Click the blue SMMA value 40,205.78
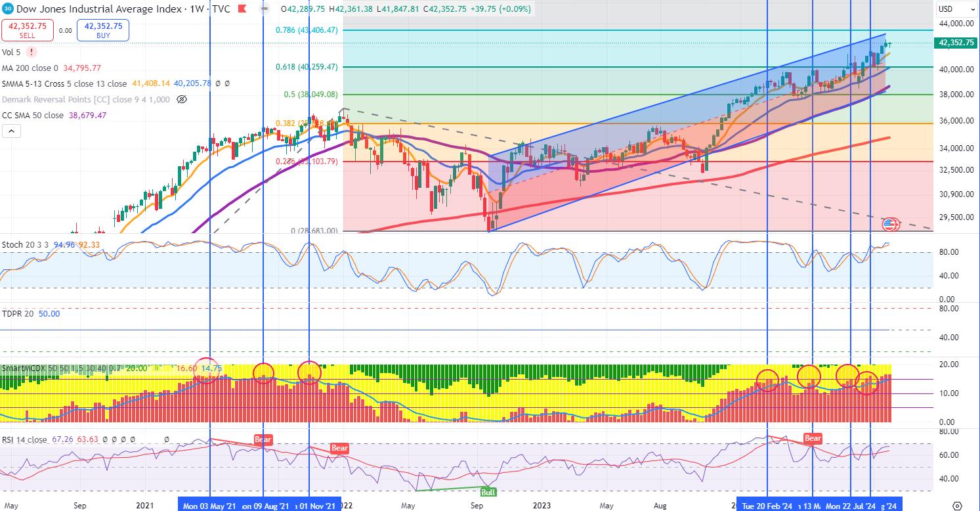The image size is (980, 511). pyautogui.click(x=192, y=83)
